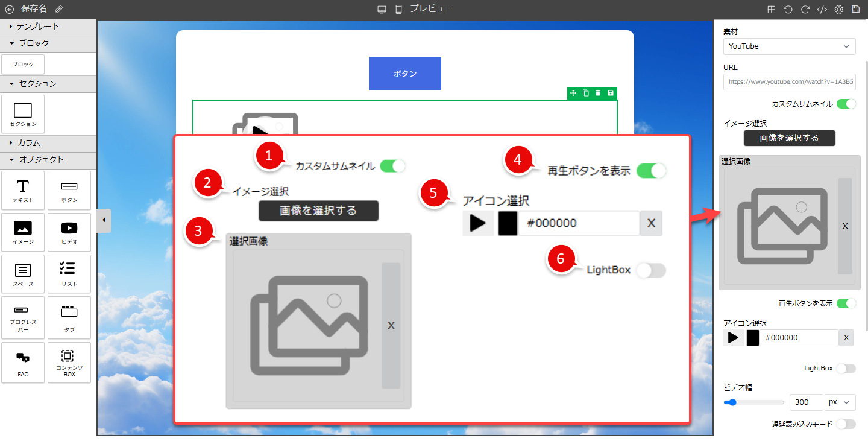Image resolution: width=868 pixels, height=441 pixels.
Task: Switch to mobile preview icon
Action: click(398, 9)
